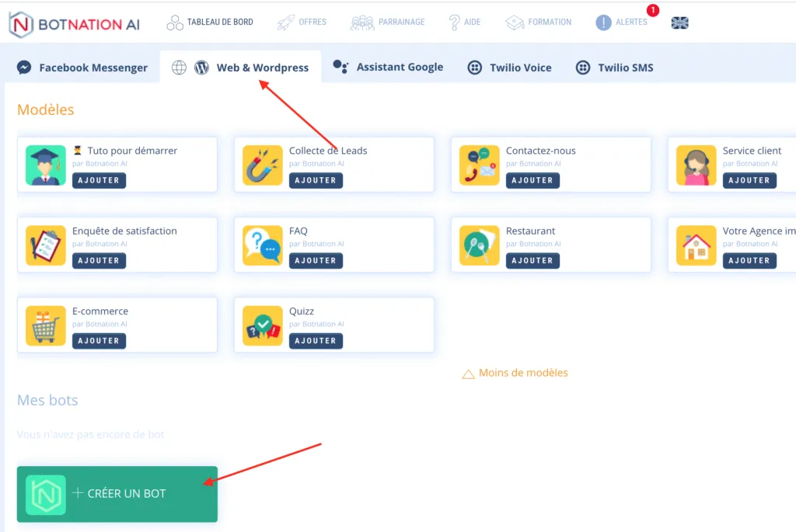The height and width of the screenshot is (532, 796).
Task: Open Tableau de bord menu item
Action: pyautogui.click(x=210, y=23)
